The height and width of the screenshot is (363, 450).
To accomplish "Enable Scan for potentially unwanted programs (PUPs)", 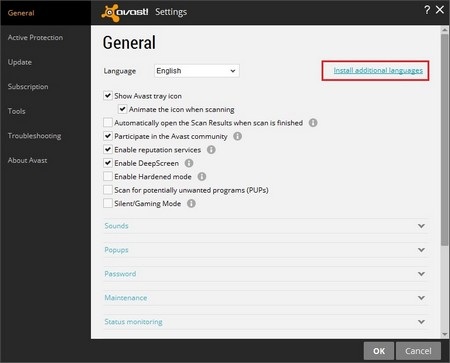I will pyautogui.click(x=108, y=190).
